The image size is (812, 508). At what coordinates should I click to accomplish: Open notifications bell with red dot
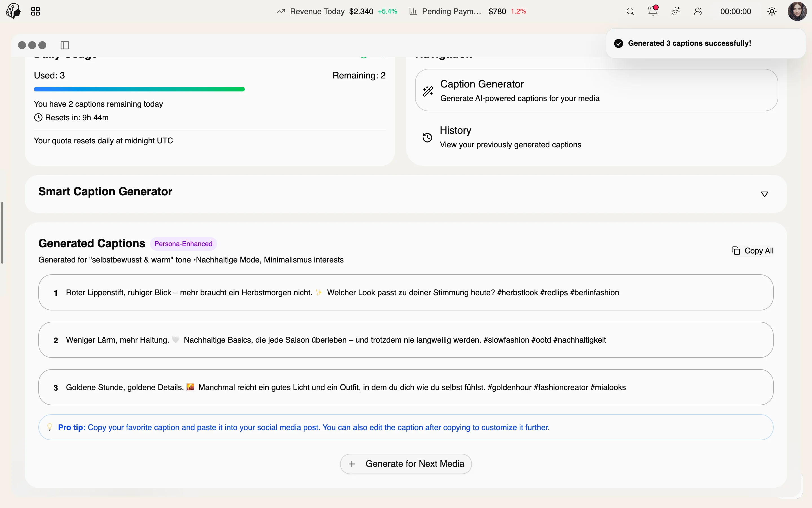tap(653, 11)
